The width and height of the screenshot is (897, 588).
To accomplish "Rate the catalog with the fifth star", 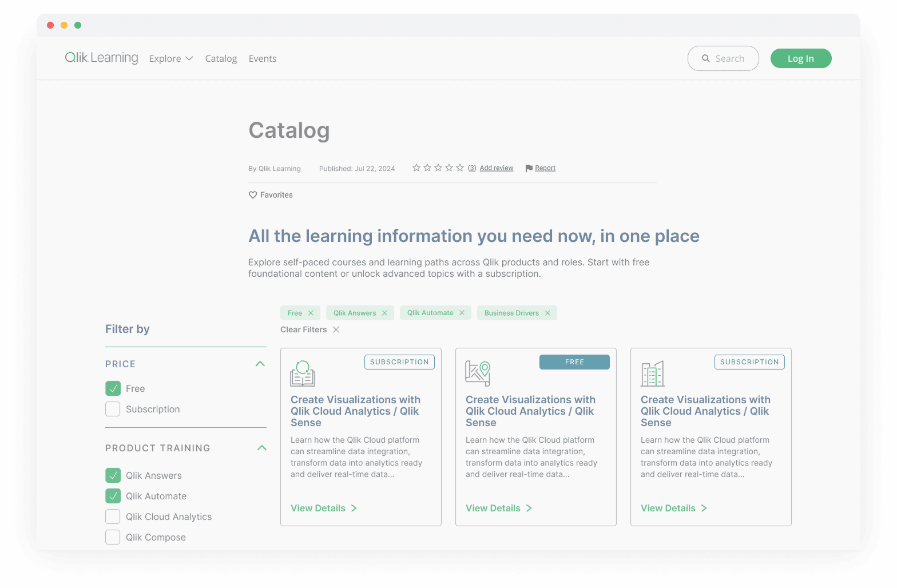I will pos(460,168).
